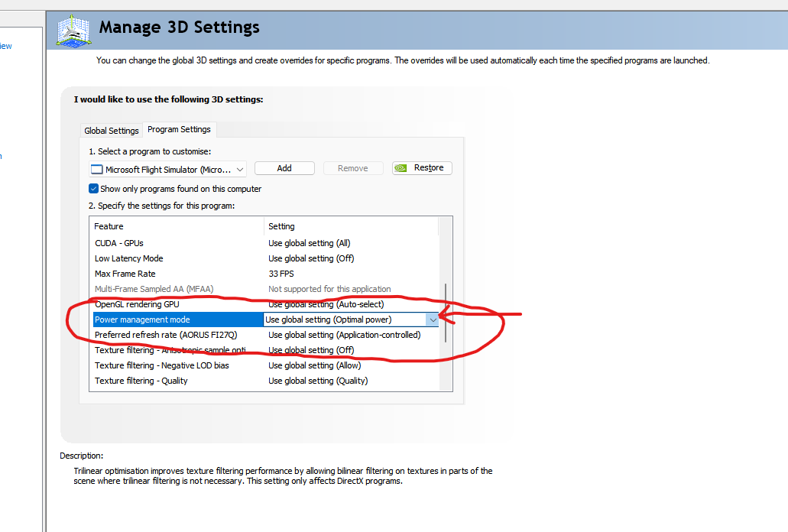The image size is (788, 532).
Task: Select Preferred refresh rate (AORUS FI27Q) row
Action: tap(166, 335)
